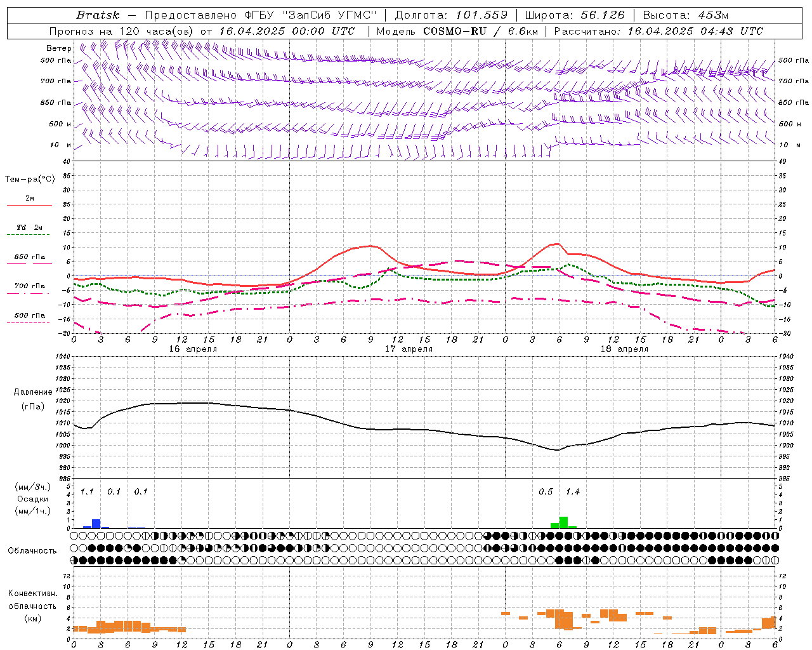Click '700 гПа' entry in temperature legend

[x=30, y=286]
